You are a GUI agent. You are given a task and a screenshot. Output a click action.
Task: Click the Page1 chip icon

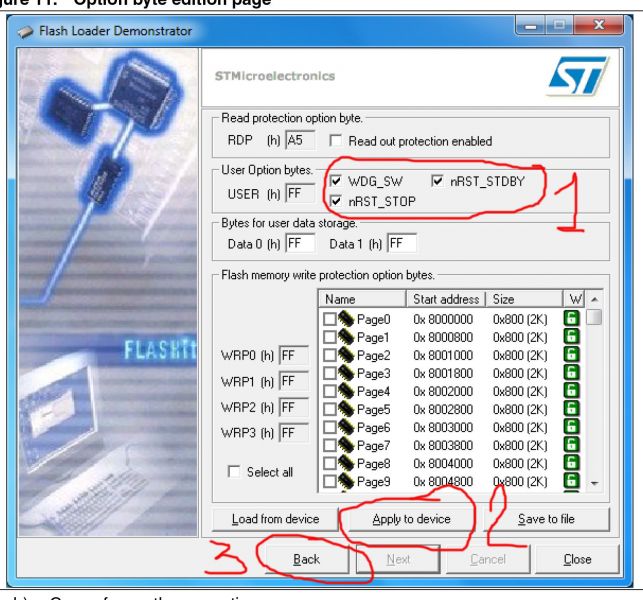(x=346, y=337)
